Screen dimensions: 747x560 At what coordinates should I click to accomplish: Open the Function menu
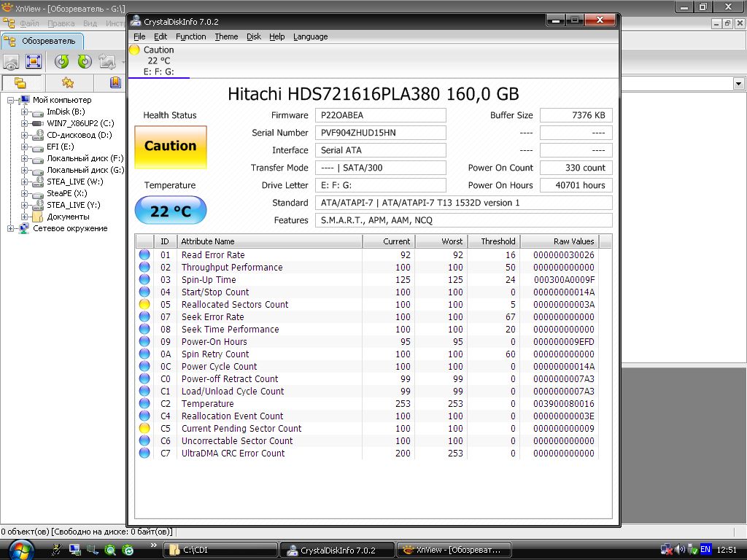(x=190, y=36)
